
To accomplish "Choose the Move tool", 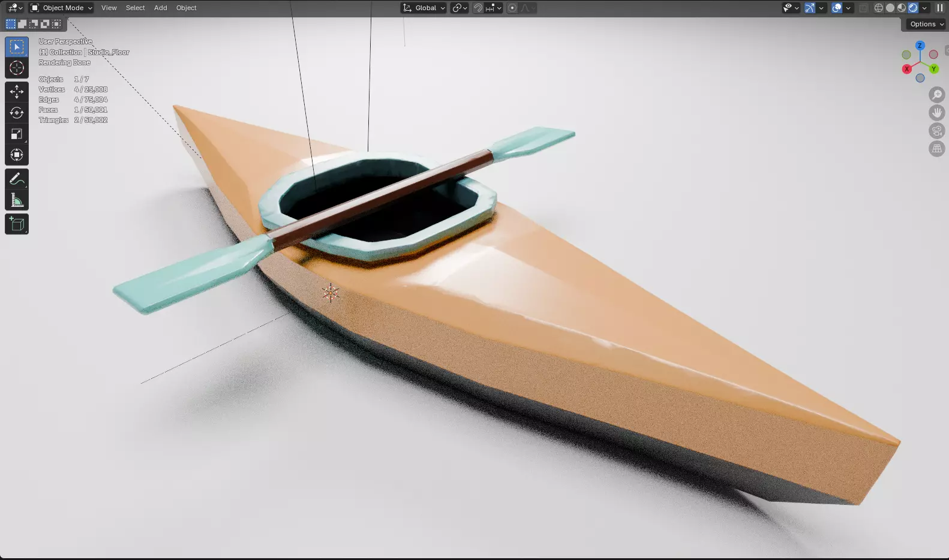I will tap(17, 91).
